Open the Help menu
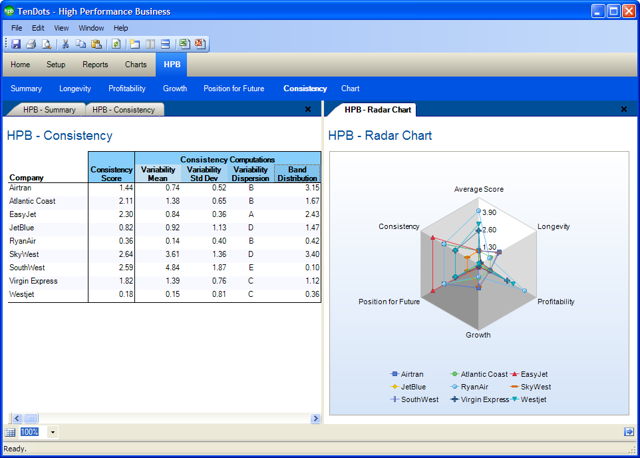 coord(121,28)
